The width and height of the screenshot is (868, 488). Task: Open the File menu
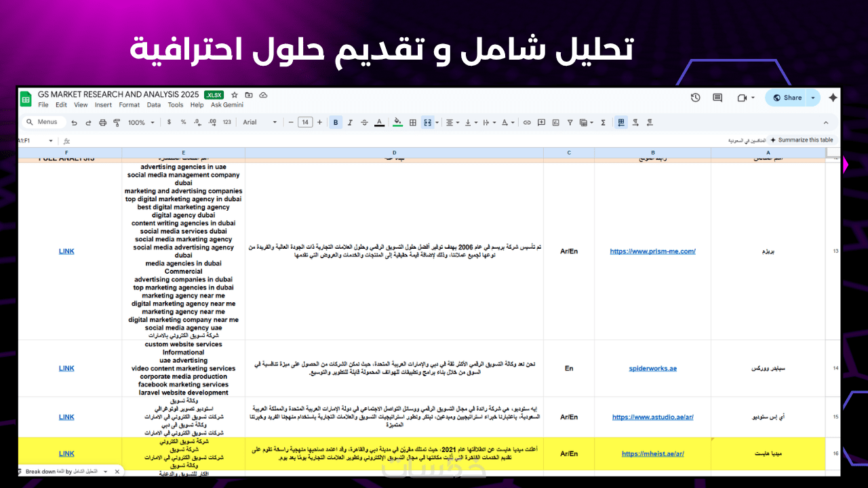click(43, 105)
